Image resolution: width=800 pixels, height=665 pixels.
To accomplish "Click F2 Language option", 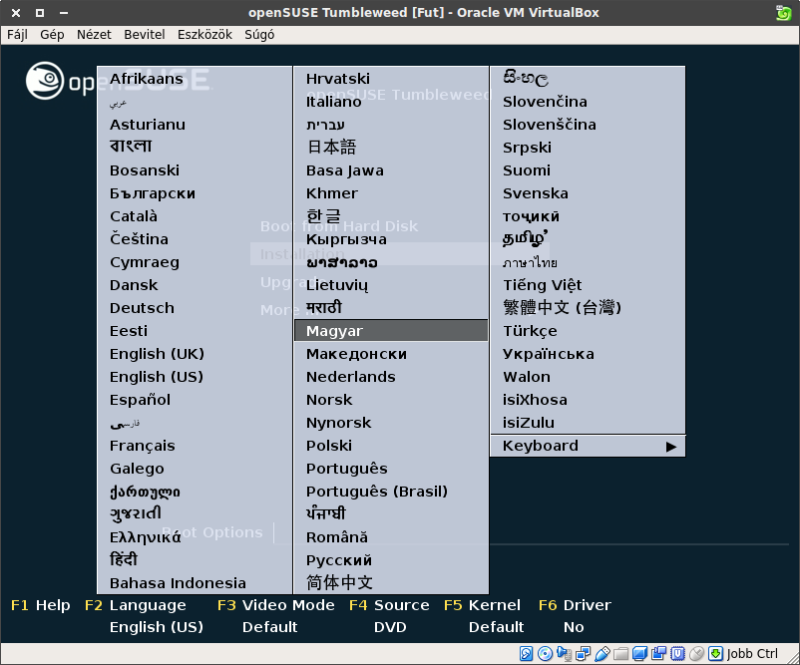I will [x=135, y=605].
